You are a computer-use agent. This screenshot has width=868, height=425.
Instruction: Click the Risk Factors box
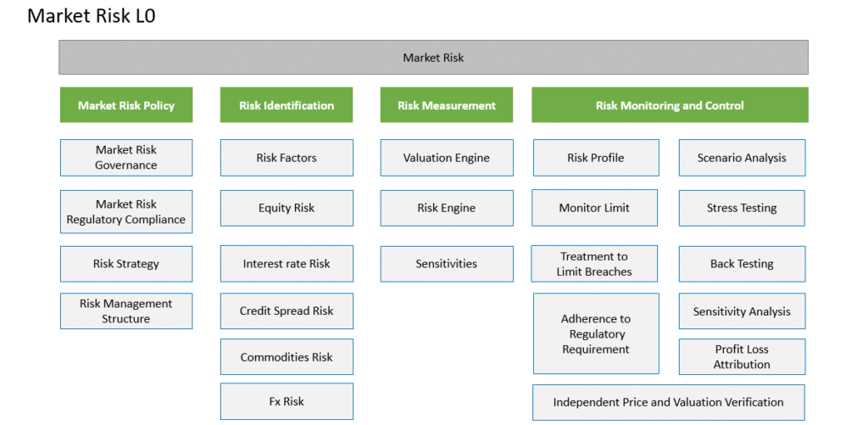[287, 158]
